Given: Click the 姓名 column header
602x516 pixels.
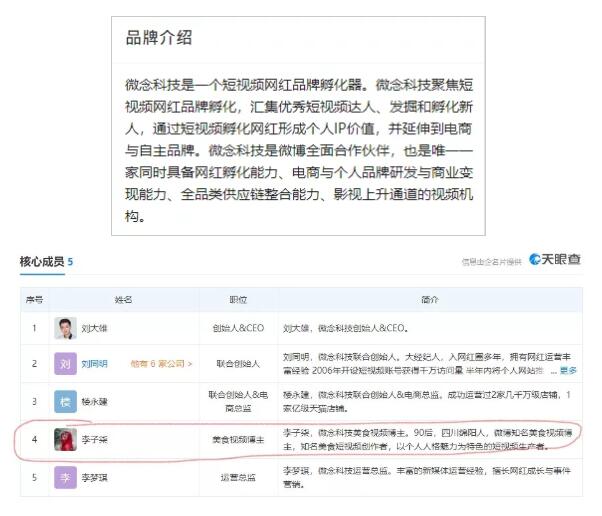Looking at the screenshot, I should (122, 298).
